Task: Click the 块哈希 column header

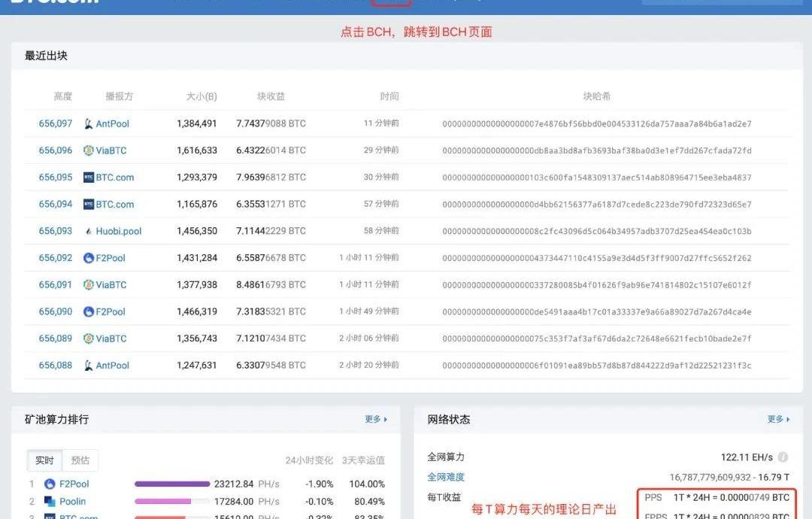Action: (x=596, y=96)
